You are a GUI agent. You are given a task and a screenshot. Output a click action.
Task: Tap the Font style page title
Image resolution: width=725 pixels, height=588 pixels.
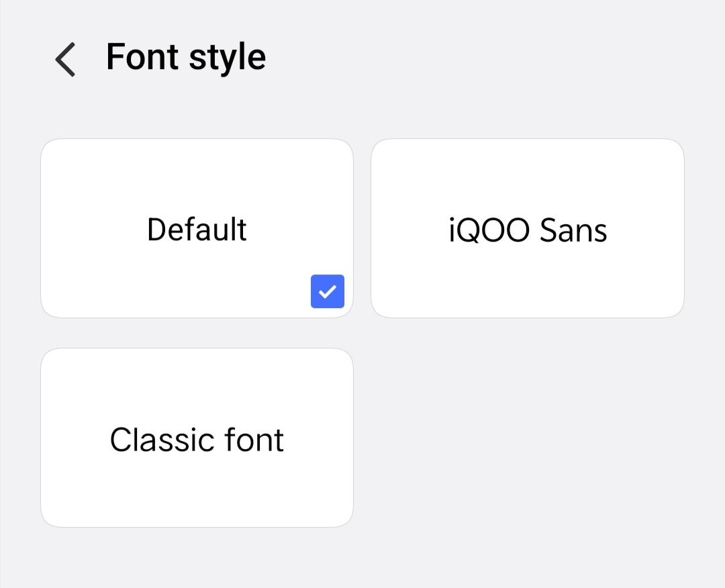pyautogui.click(x=186, y=57)
